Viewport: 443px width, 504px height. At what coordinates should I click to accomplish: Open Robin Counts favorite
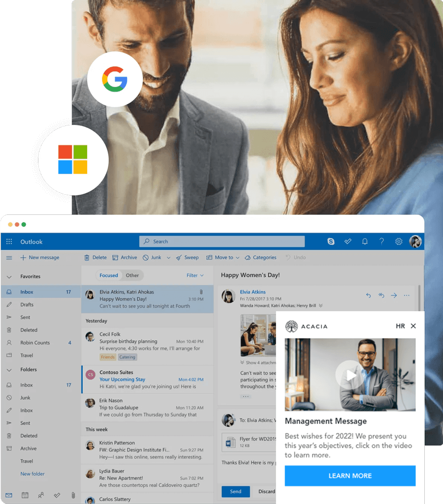click(41, 343)
